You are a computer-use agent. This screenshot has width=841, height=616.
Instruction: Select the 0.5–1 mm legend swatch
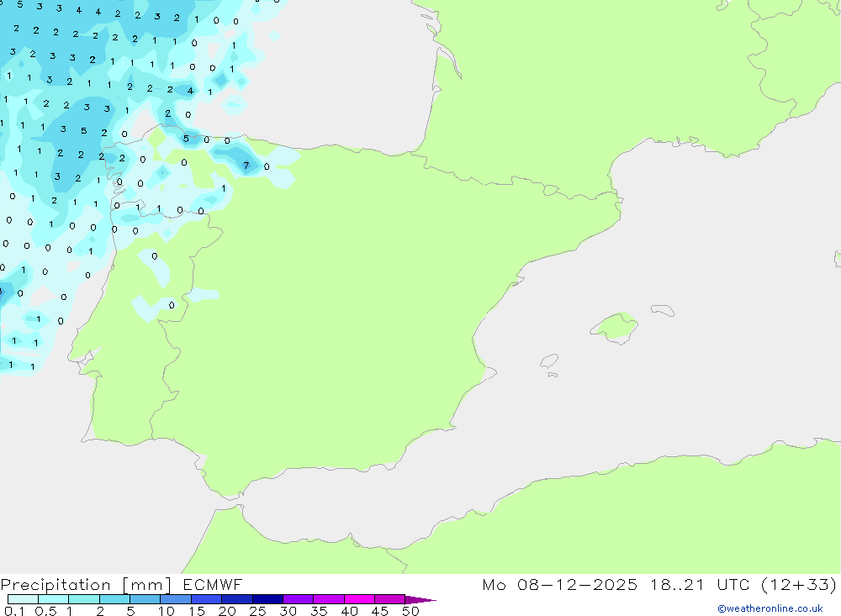[x=53, y=599]
